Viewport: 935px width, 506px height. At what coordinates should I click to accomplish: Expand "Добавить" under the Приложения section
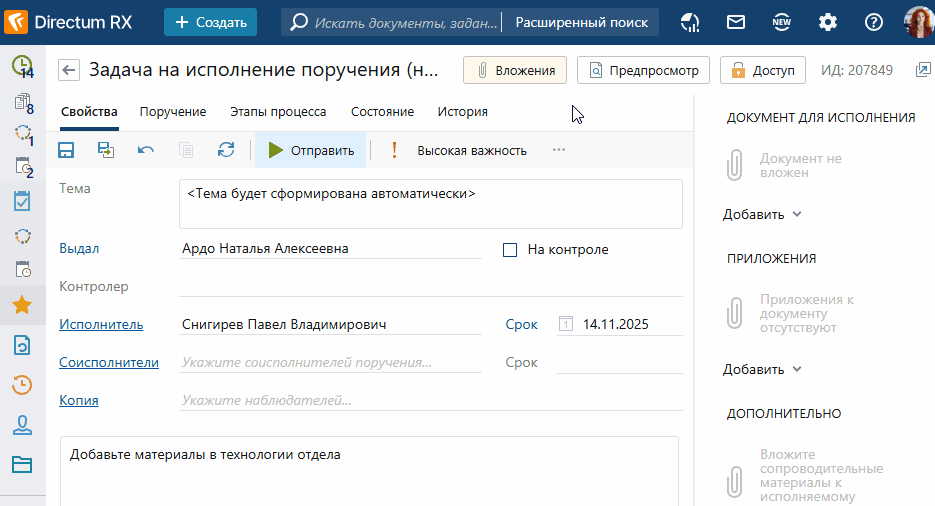pos(762,369)
